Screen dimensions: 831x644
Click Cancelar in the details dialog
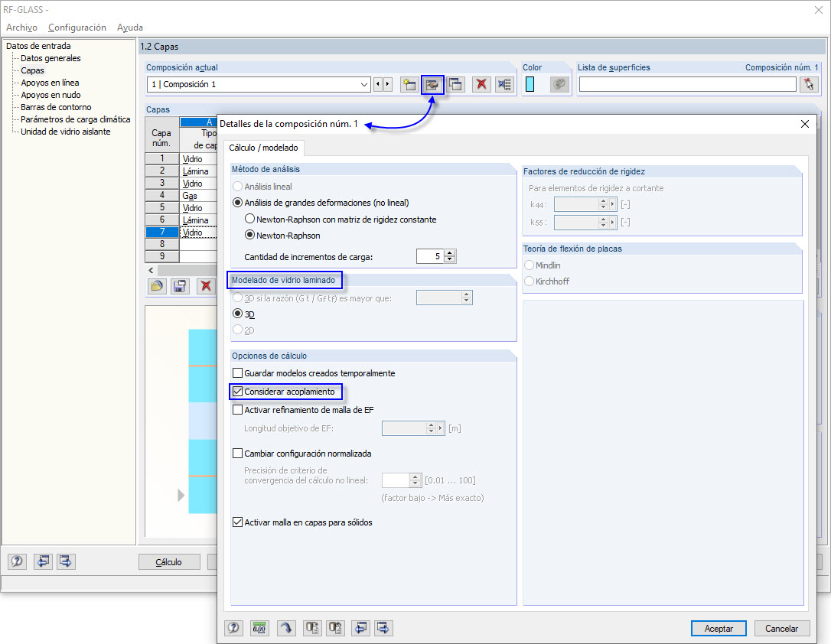[782, 628]
